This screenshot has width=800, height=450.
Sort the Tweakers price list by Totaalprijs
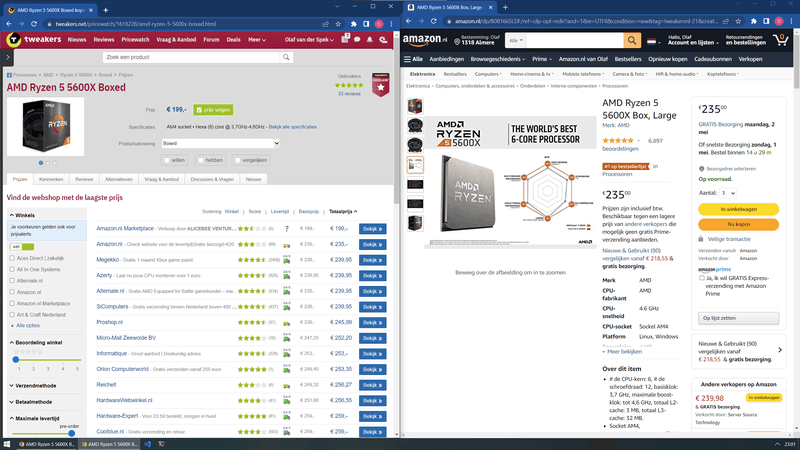(x=343, y=211)
